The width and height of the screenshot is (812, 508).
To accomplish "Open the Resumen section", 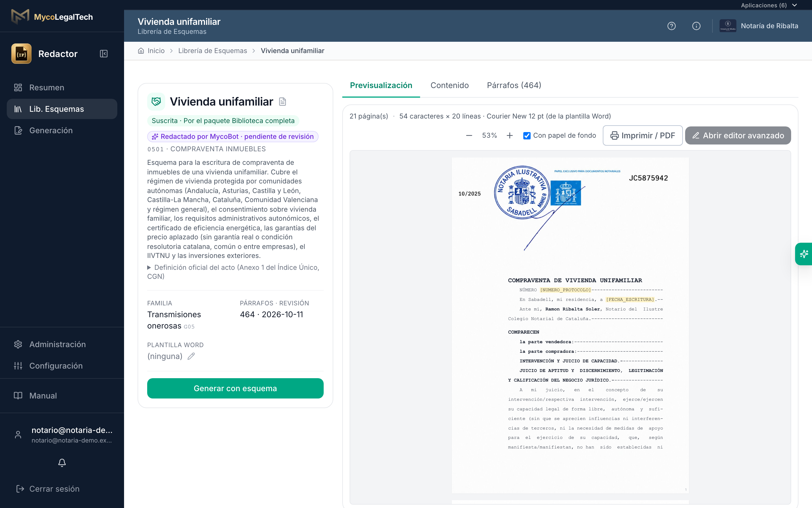I will (62, 87).
